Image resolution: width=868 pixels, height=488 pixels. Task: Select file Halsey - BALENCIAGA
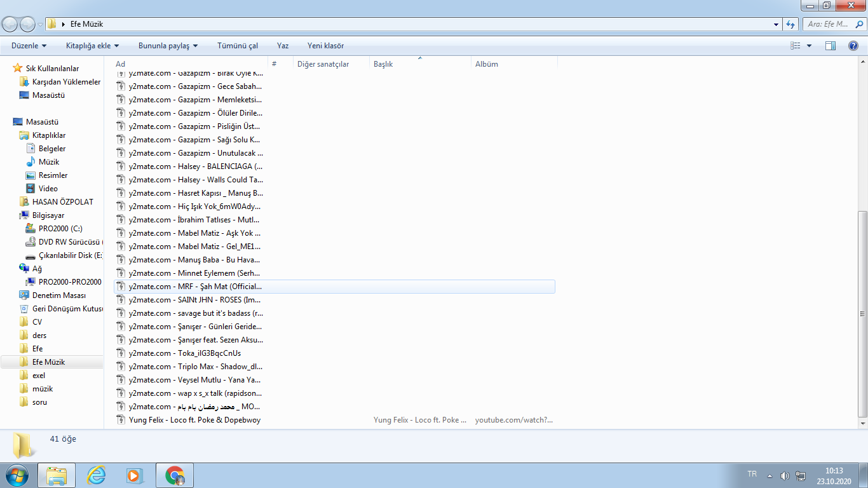tap(334, 166)
